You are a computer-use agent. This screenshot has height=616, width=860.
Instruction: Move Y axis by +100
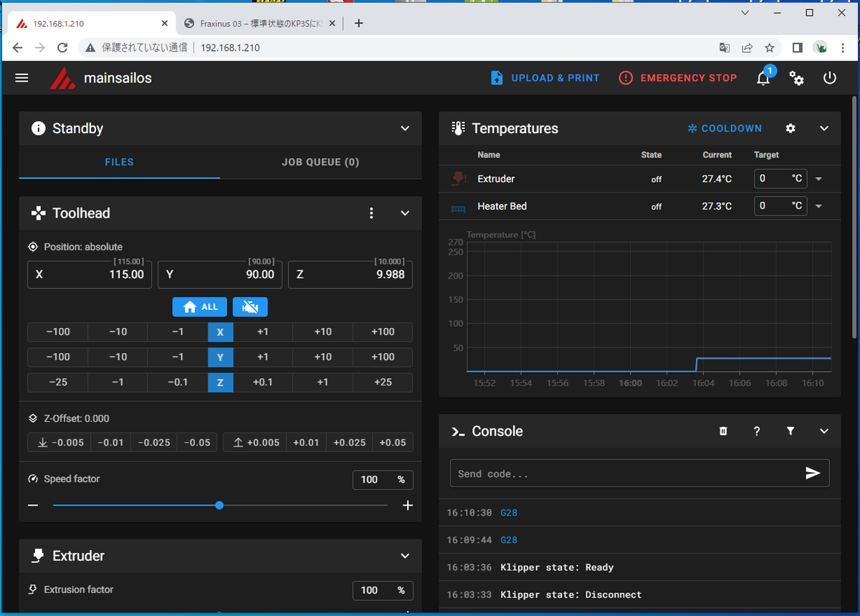pos(383,357)
